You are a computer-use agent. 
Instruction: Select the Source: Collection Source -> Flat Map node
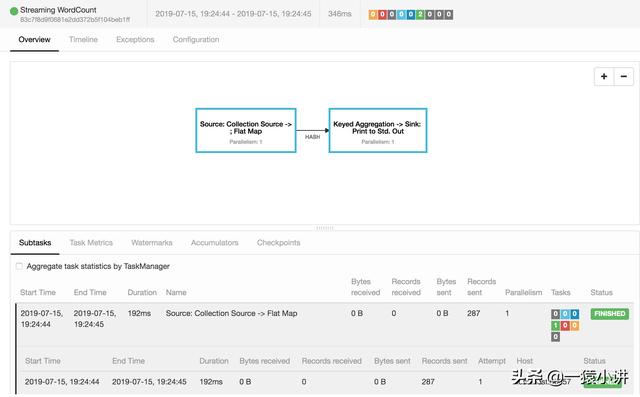point(246,131)
